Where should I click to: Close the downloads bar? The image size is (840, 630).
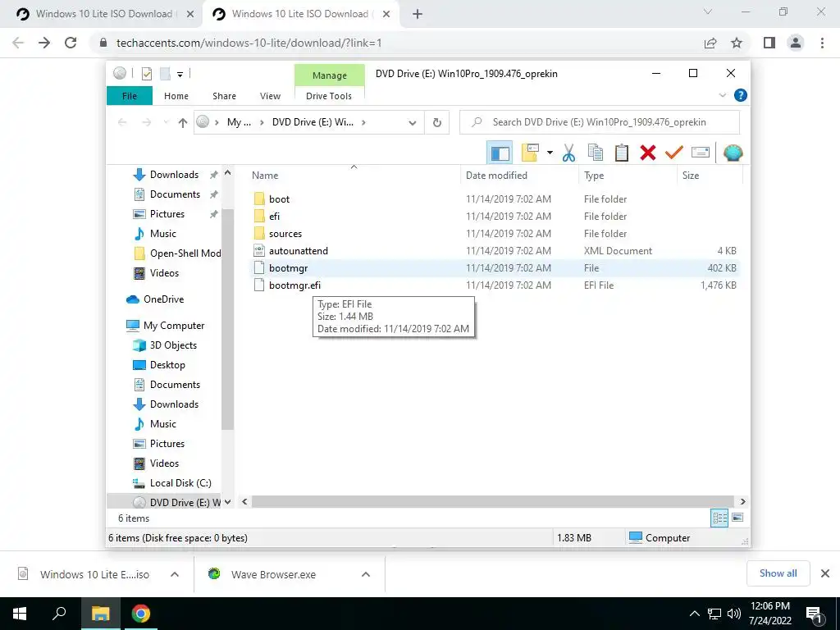(x=825, y=573)
